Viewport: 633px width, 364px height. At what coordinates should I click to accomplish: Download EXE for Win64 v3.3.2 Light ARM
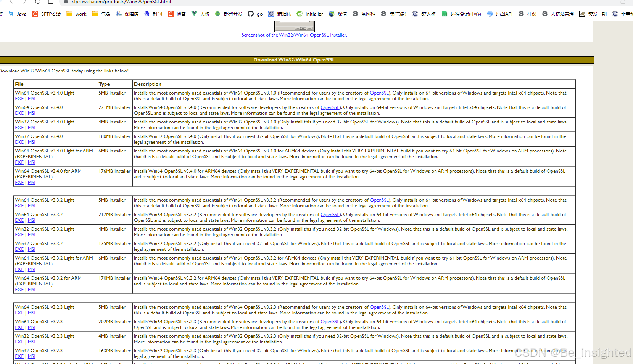pyautogui.click(x=19, y=269)
